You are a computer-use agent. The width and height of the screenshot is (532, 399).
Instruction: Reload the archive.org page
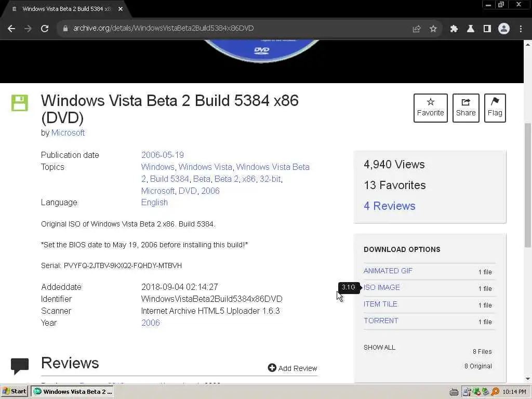coord(45,29)
